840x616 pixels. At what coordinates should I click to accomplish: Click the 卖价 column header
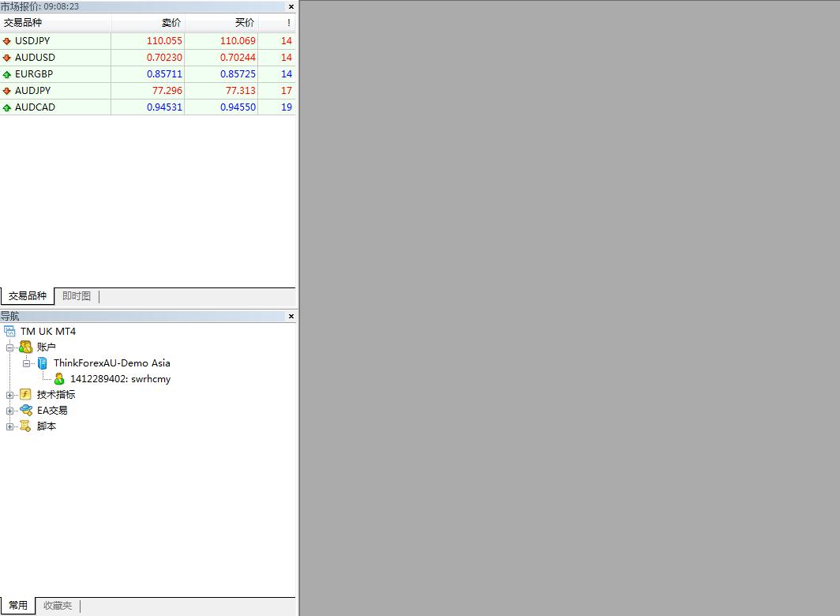(x=148, y=23)
